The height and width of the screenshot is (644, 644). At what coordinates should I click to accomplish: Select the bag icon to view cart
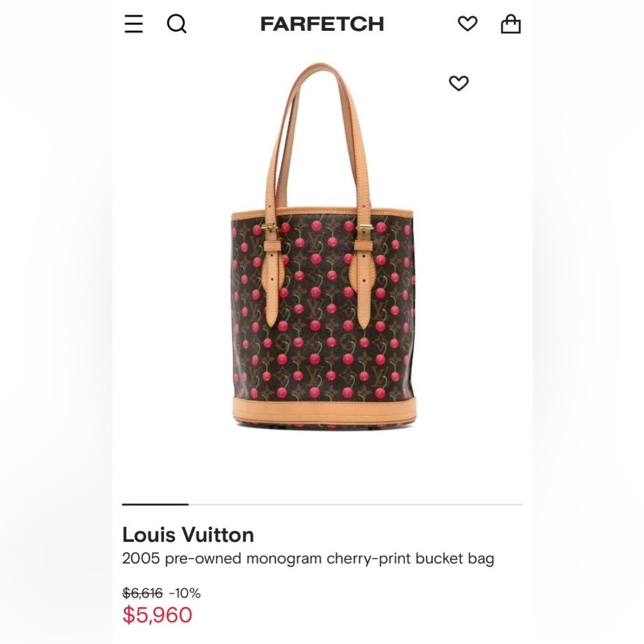[x=512, y=24]
